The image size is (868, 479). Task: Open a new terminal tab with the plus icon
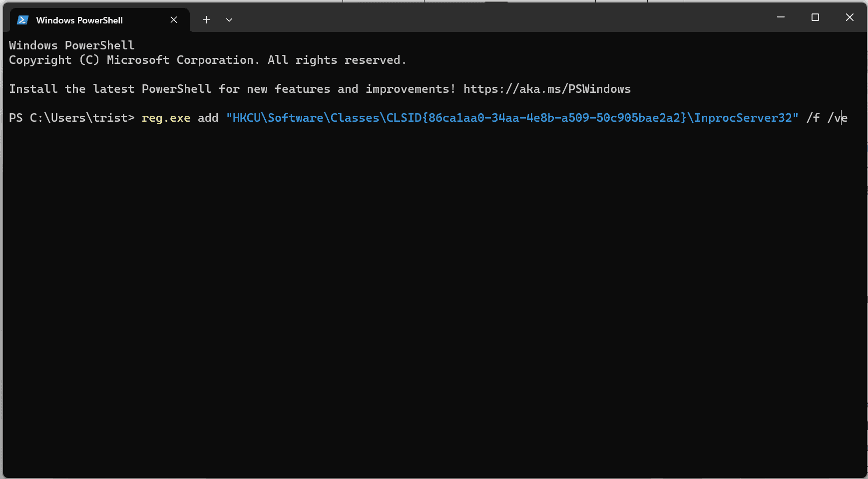pos(206,20)
